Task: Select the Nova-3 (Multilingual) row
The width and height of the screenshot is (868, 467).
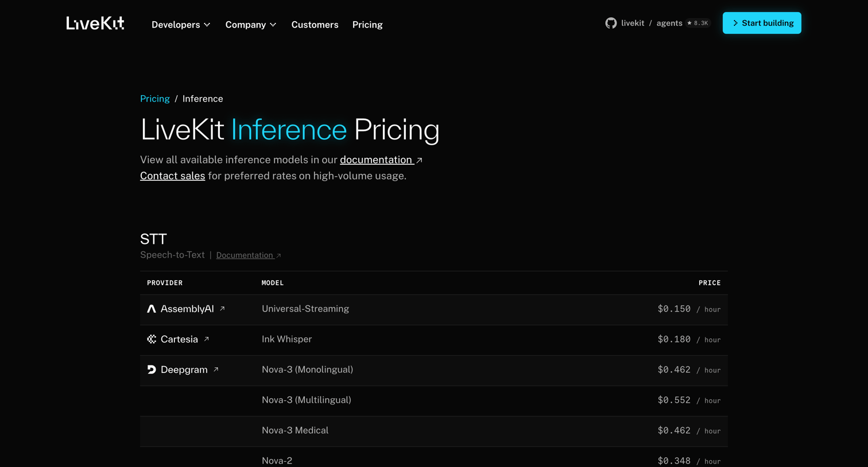Action: [x=434, y=400]
